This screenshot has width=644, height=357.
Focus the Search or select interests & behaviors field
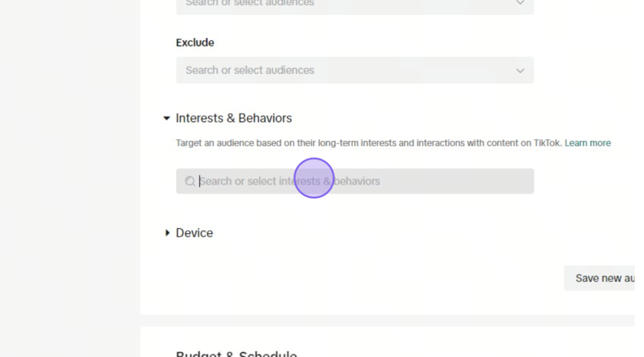(355, 181)
